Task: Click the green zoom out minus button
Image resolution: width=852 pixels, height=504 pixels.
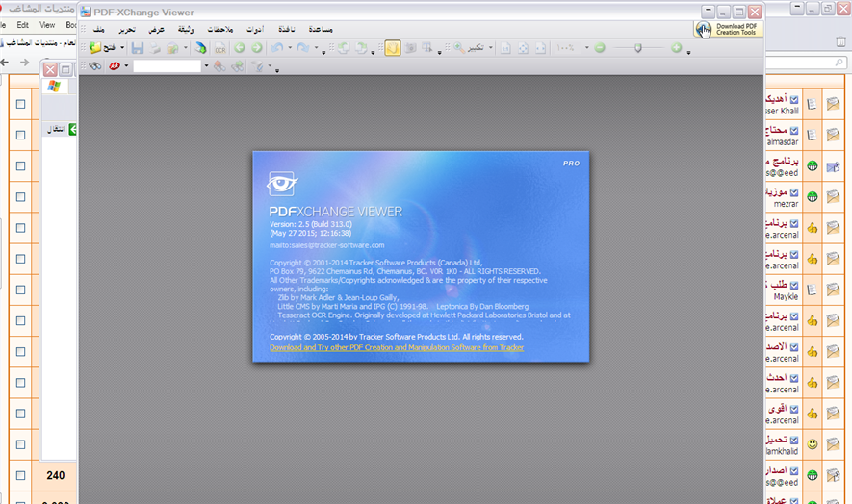Action: click(x=600, y=47)
